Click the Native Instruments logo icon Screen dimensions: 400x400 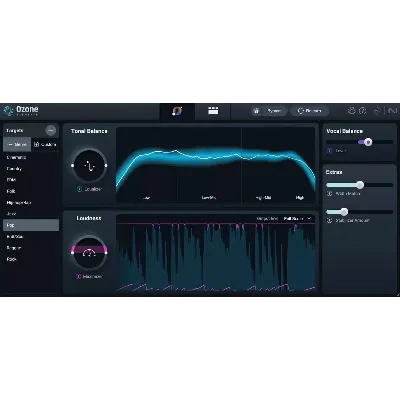click(x=392, y=111)
